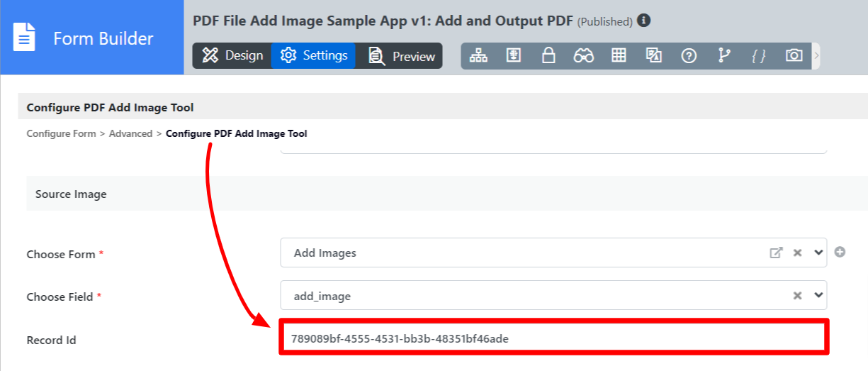868x371 pixels.
Task: Open the question mark help icon
Action: click(689, 55)
